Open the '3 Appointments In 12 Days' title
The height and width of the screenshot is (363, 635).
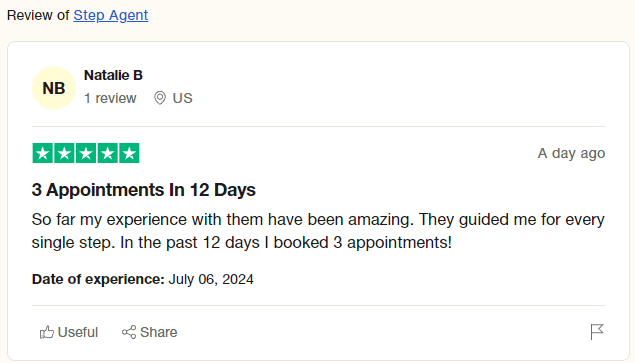click(x=144, y=190)
